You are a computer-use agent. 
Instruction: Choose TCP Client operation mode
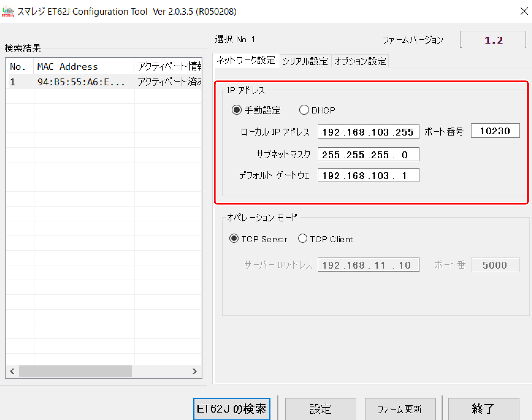click(x=303, y=238)
